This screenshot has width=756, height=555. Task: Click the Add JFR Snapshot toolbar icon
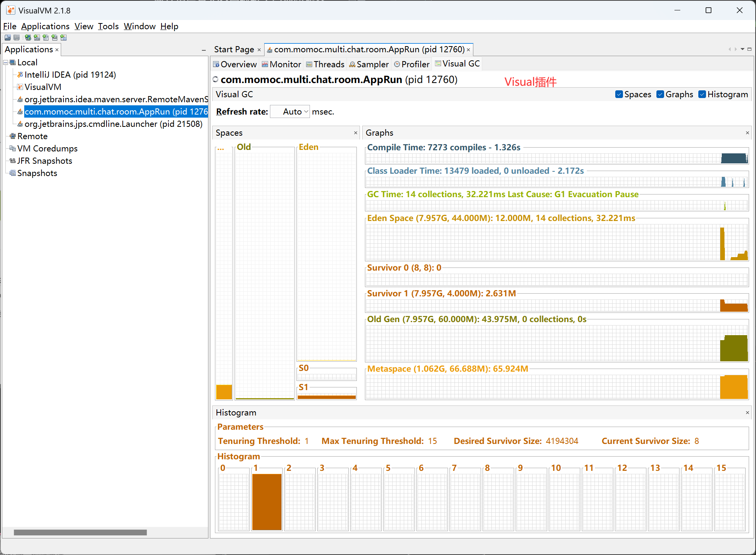click(55, 37)
